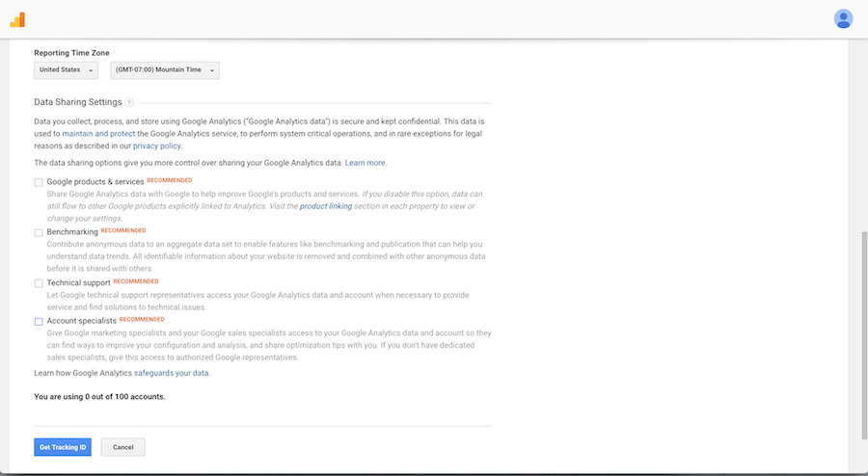Click RECOMMENDED tag beside Account specialists
The height and width of the screenshot is (476, 868).
(x=142, y=320)
